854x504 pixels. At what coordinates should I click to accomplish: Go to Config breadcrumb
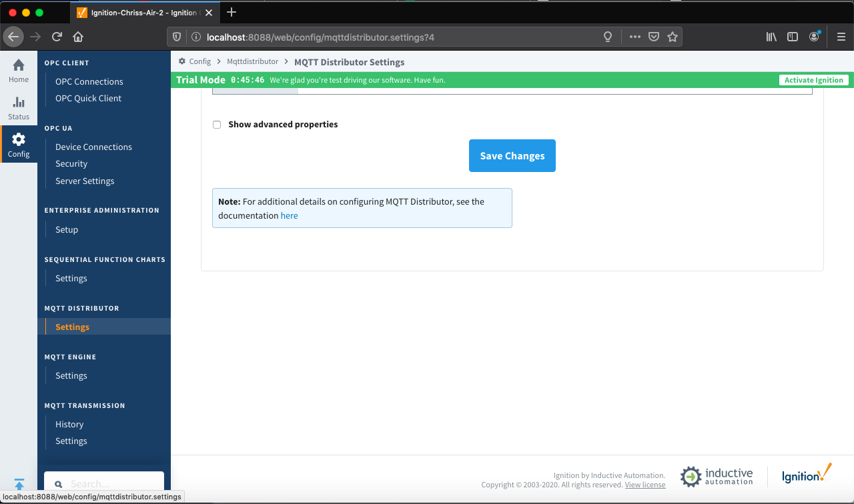point(200,61)
